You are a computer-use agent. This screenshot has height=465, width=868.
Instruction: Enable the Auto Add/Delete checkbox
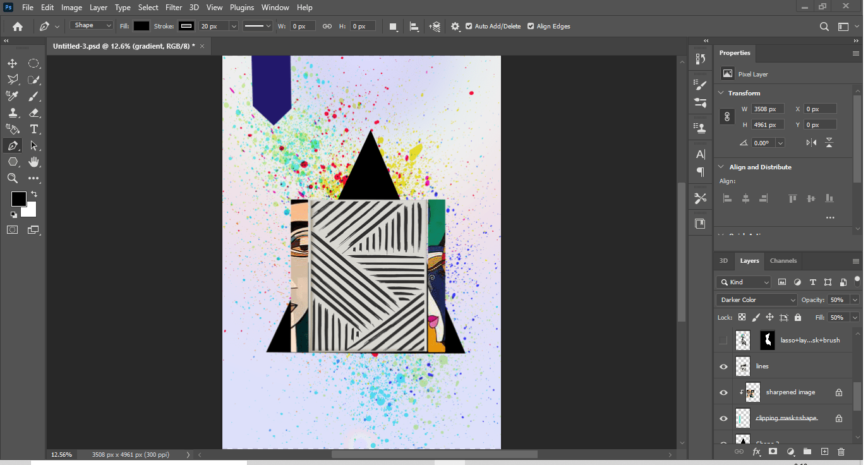pyautogui.click(x=469, y=27)
